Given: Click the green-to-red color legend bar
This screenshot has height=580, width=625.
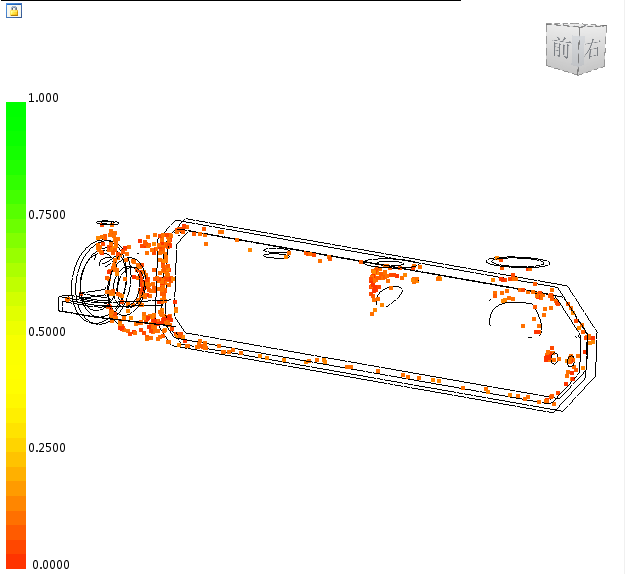Looking at the screenshot, I should 16,335.
